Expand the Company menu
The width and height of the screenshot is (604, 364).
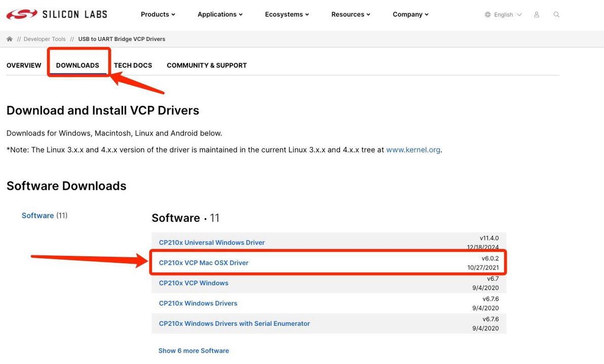(x=410, y=14)
